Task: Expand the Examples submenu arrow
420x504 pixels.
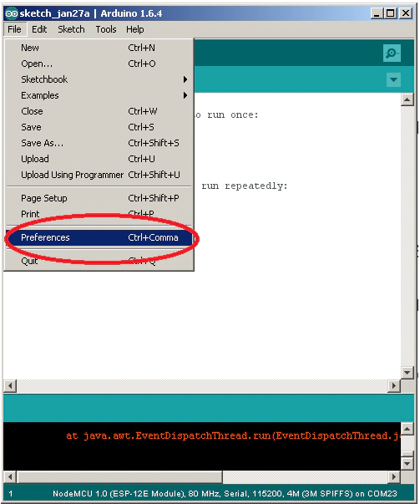Action: (x=185, y=95)
